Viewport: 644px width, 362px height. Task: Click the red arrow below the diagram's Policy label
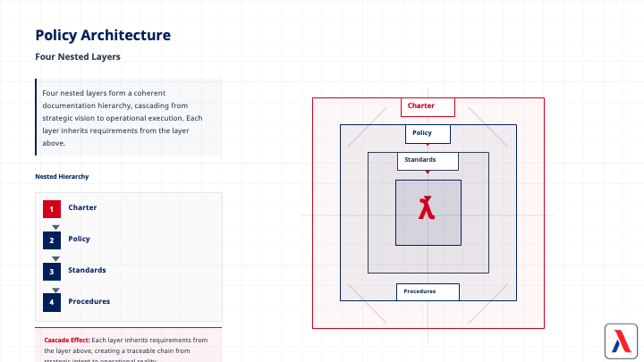click(428, 145)
